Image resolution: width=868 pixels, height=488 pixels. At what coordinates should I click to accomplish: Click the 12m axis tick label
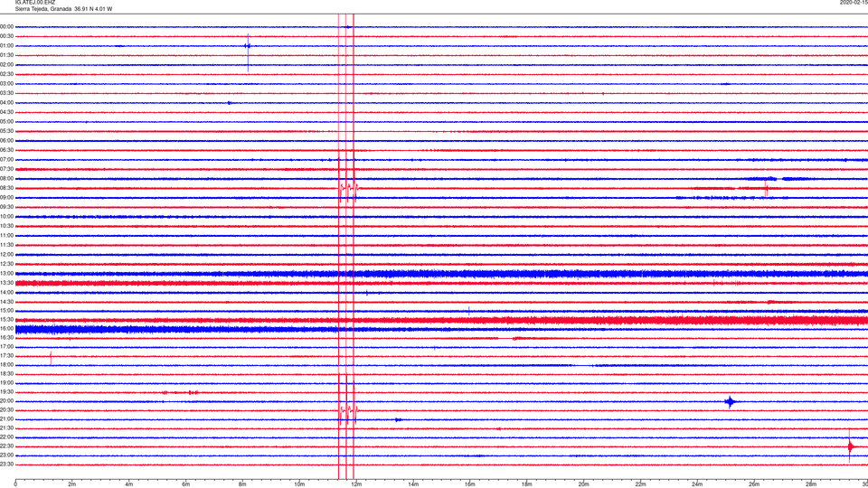pyautogui.click(x=356, y=484)
